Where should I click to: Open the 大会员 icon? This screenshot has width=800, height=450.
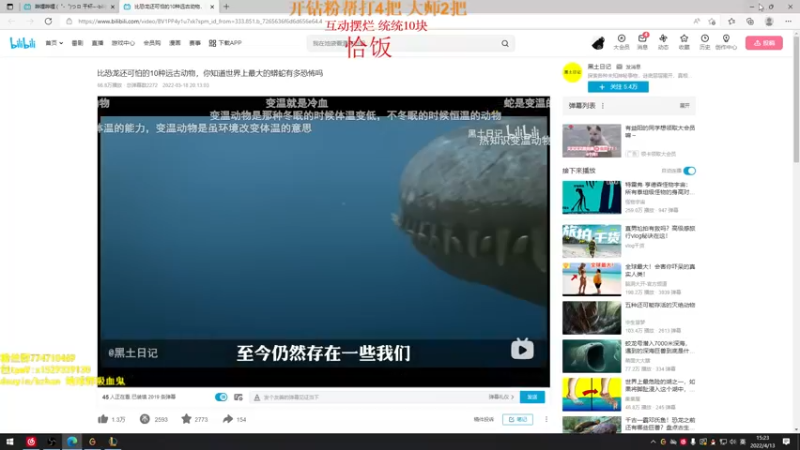pos(621,42)
